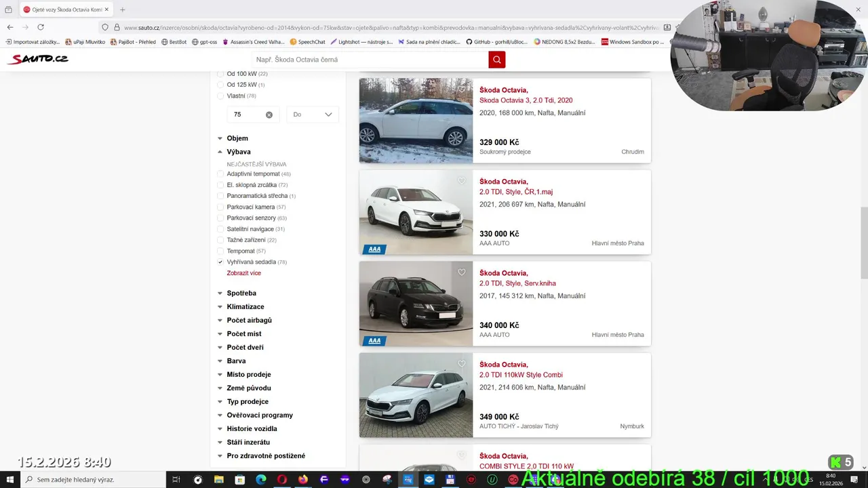Click the site padlock icon
The height and width of the screenshot is (488, 868).
click(117, 27)
